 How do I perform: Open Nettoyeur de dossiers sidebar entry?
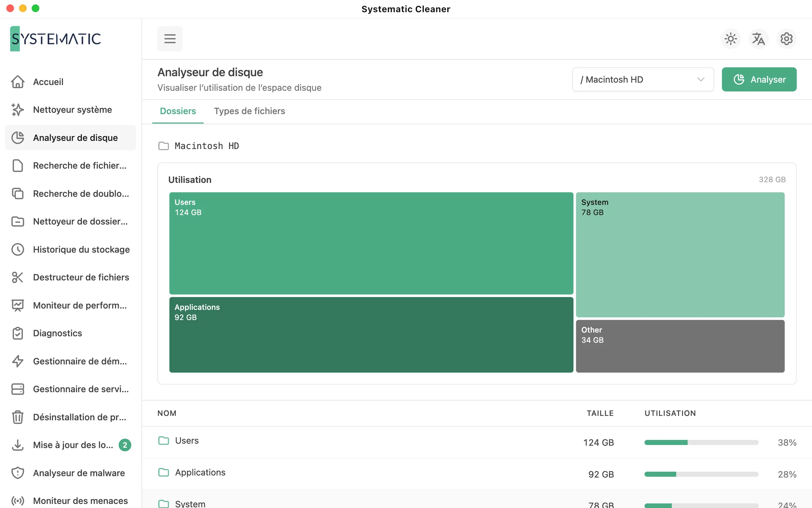(x=70, y=221)
